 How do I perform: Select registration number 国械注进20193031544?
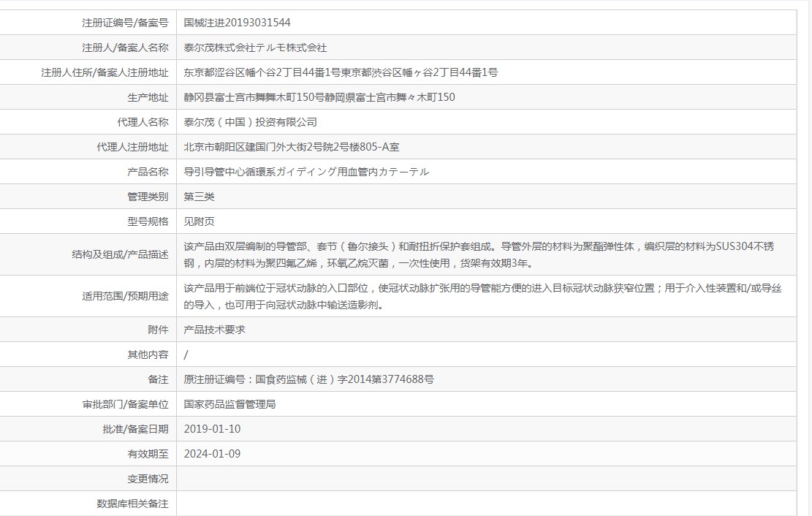238,23
